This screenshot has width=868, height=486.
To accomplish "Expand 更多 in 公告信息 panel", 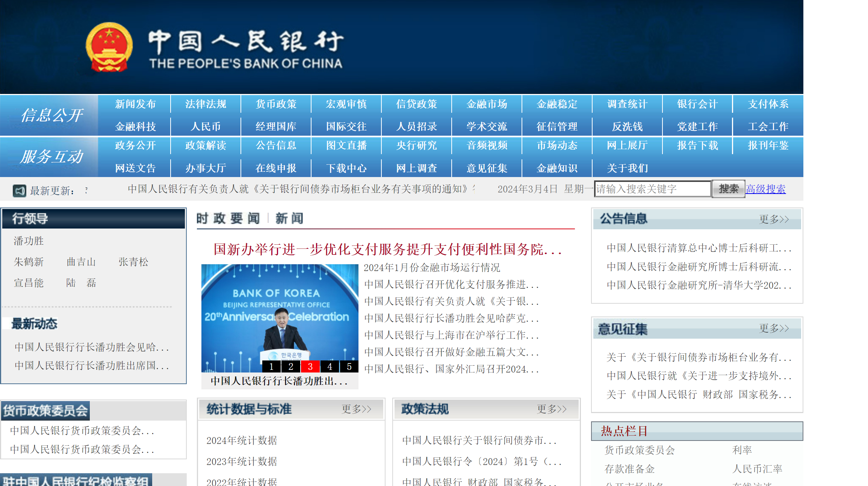I will (774, 219).
